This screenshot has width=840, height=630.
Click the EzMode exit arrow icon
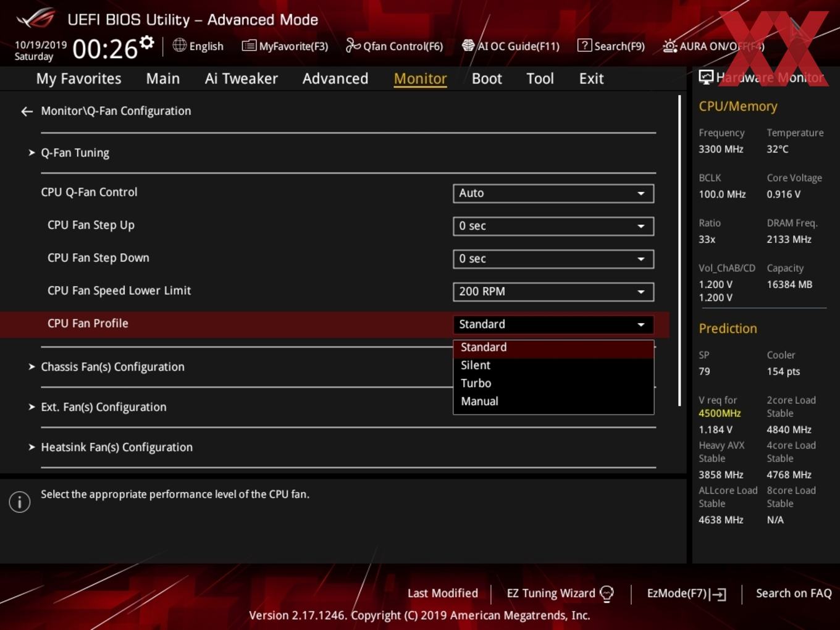pyautogui.click(x=718, y=594)
